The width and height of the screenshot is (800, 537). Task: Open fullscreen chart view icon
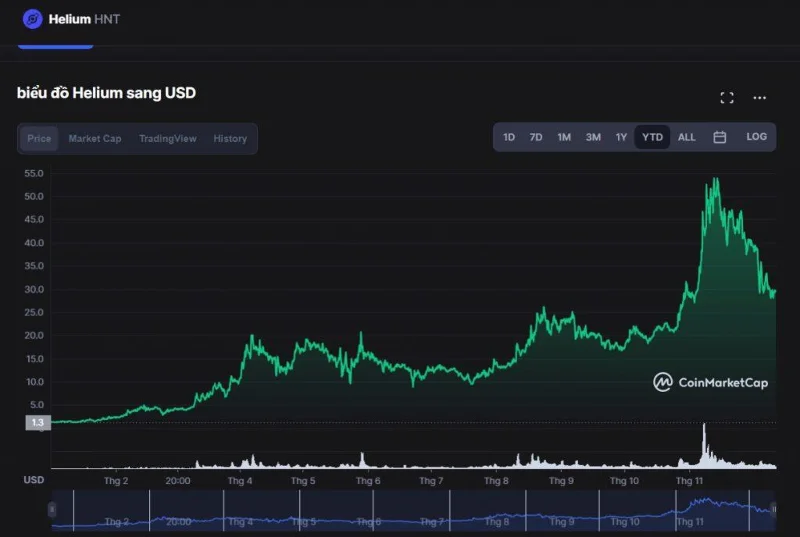pyautogui.click(x=727, y=98)
